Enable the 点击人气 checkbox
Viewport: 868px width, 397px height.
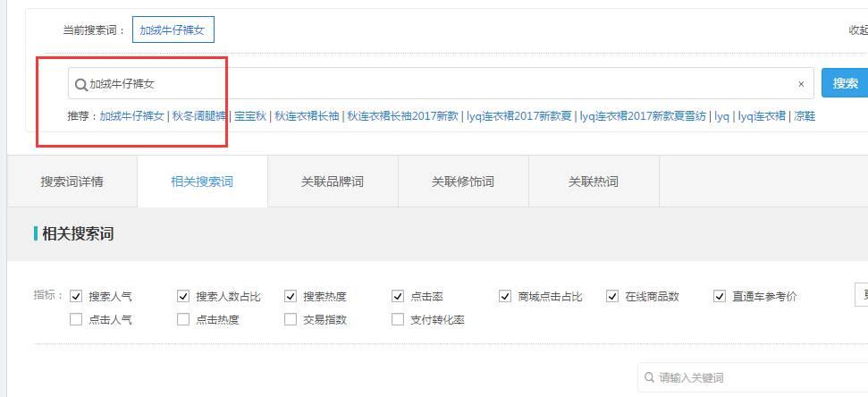tap(76, 319)
